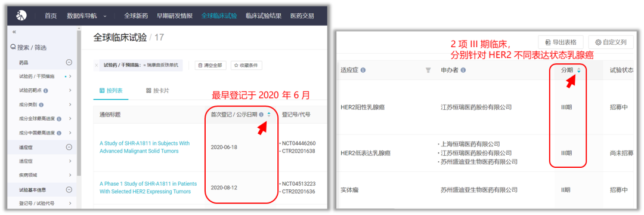644x215 pixels.
Task: Click 上海恒瑞医药有限公司 sponsor entry
Action: pos(470,144)
